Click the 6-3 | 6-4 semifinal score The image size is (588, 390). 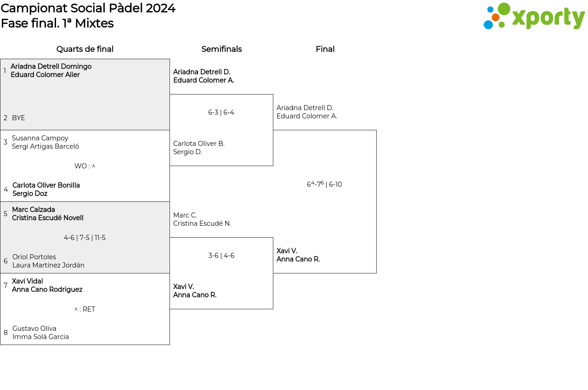coord(221,112)
